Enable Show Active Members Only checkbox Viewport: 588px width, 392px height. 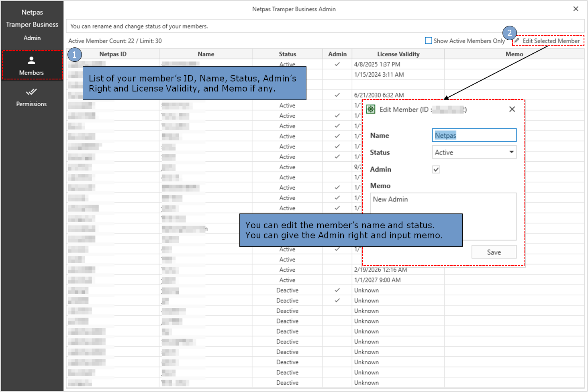click(x=429, y=41)
